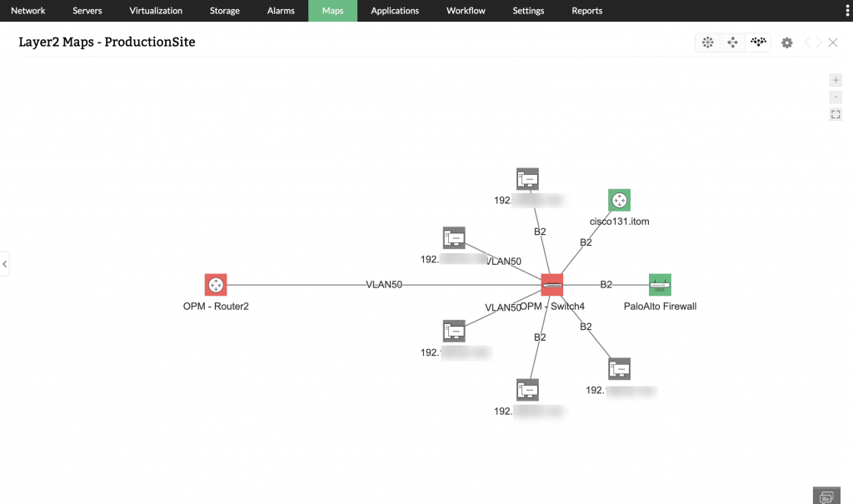Go to the previous map

(x=807, y=42)
